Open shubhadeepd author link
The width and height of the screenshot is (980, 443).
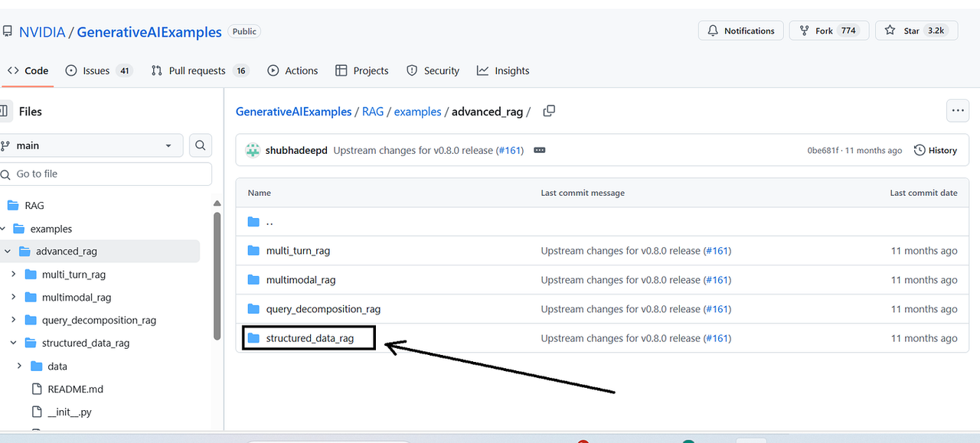click(x=296, y=150)
